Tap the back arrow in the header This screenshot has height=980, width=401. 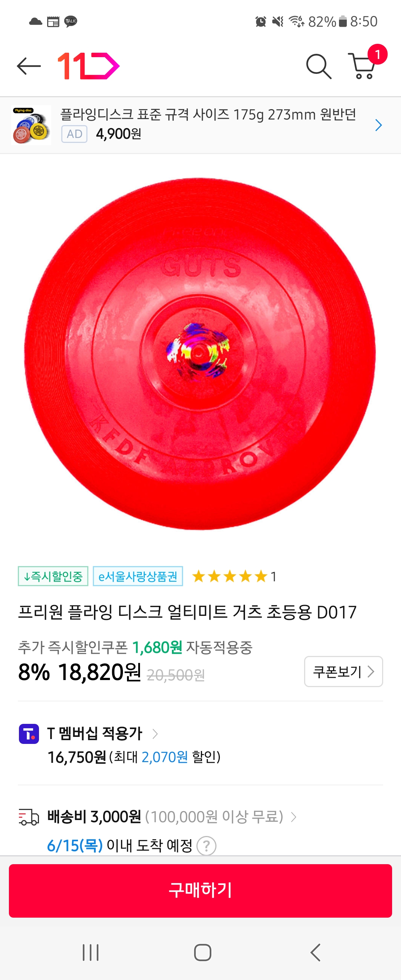pyautogui.click(x=29, y=66)
